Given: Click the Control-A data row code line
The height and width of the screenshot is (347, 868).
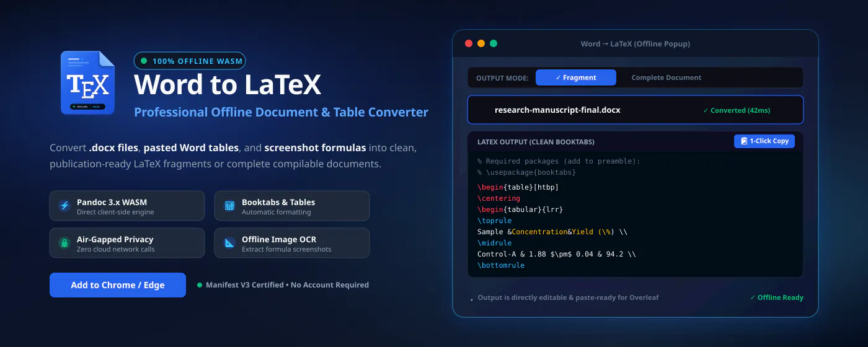Looking at the screenshot, I should pyautogui.click(x=557, y=254).
